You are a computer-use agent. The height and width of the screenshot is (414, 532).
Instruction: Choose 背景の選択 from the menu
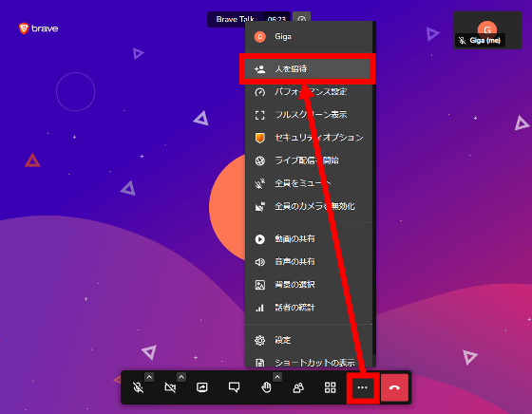[x=309, y=285]
